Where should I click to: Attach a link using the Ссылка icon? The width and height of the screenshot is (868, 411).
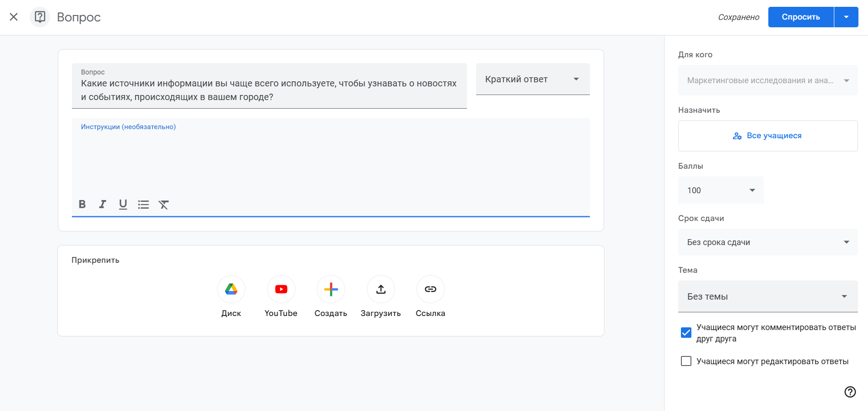(430, 289)
